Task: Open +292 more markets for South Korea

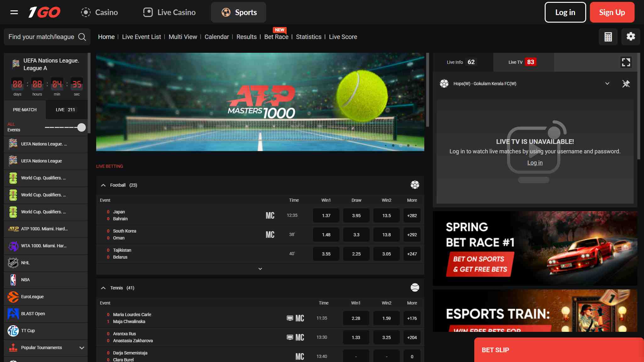Action: pos(412,235)
